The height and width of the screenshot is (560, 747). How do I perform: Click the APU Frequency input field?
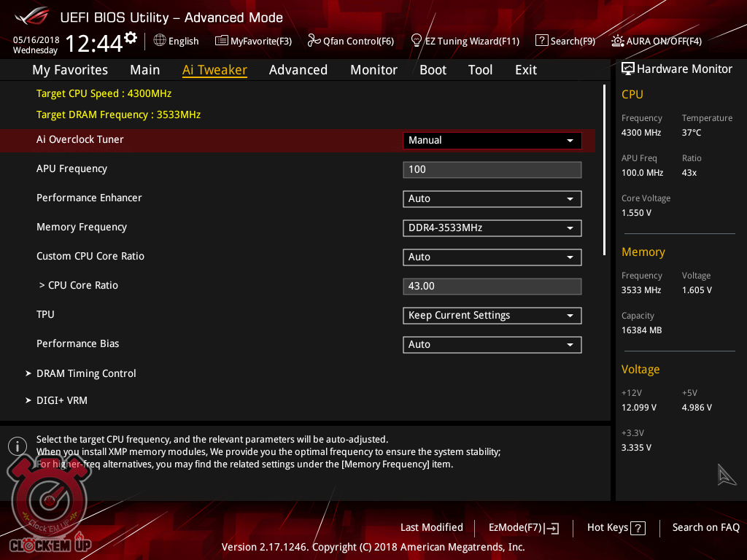coord(492,169)
